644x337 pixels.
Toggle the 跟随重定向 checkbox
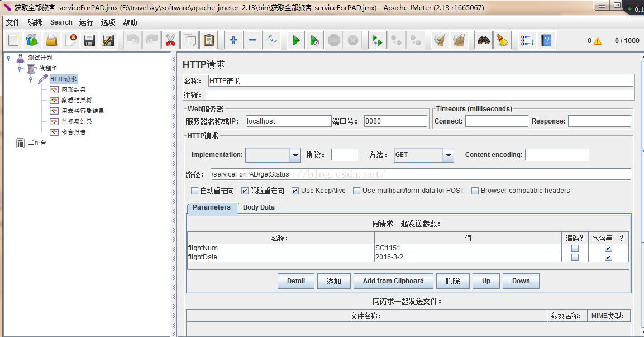point(245,191)
